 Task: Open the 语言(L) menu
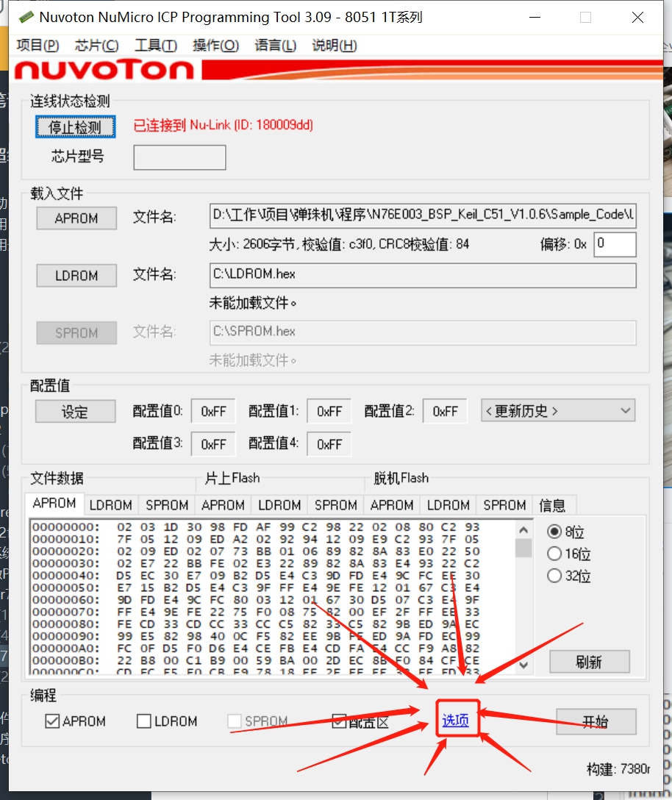point(275,46)
